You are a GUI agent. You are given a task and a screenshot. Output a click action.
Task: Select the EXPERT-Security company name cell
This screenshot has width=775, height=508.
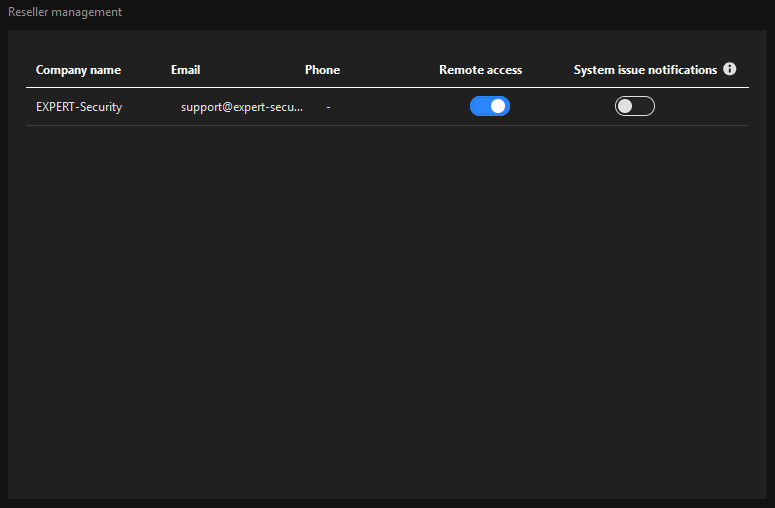coord(79,107)
